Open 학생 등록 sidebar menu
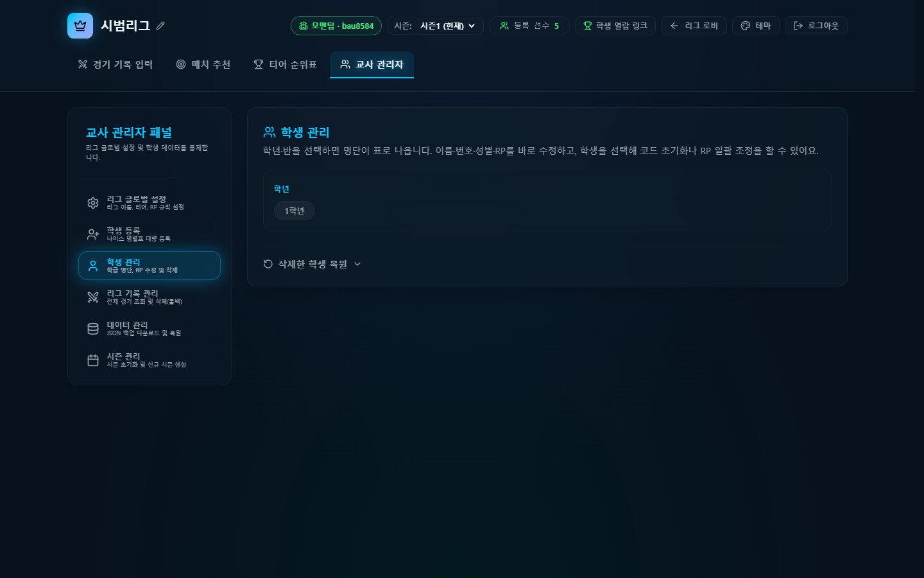 (x=150, y=234)
